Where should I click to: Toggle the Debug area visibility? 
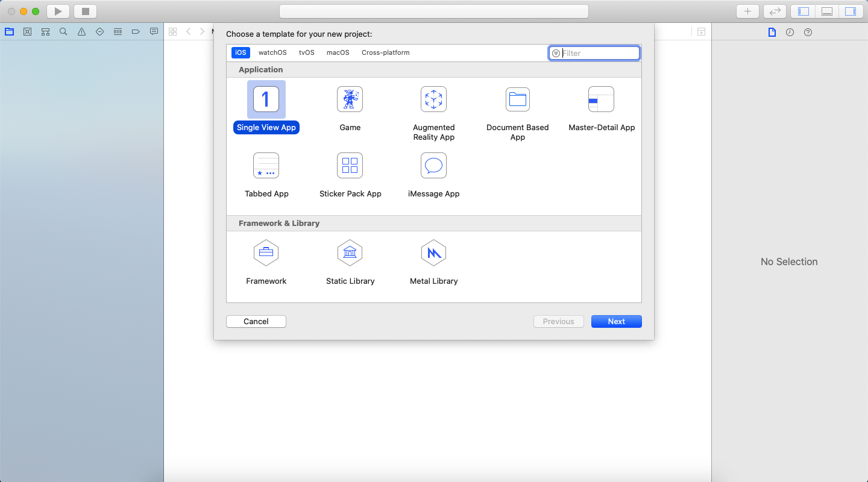coord(826,11)
